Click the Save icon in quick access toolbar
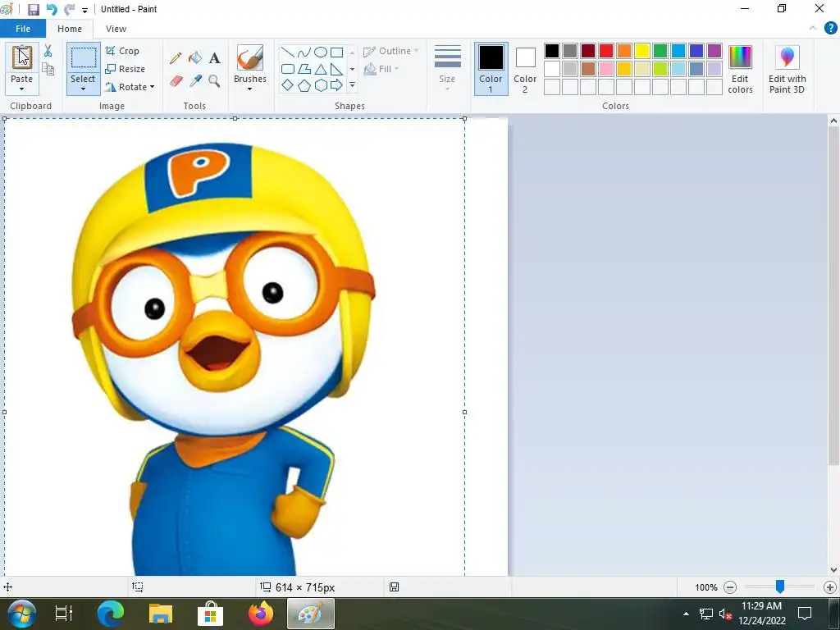 (x=34, y=9)
